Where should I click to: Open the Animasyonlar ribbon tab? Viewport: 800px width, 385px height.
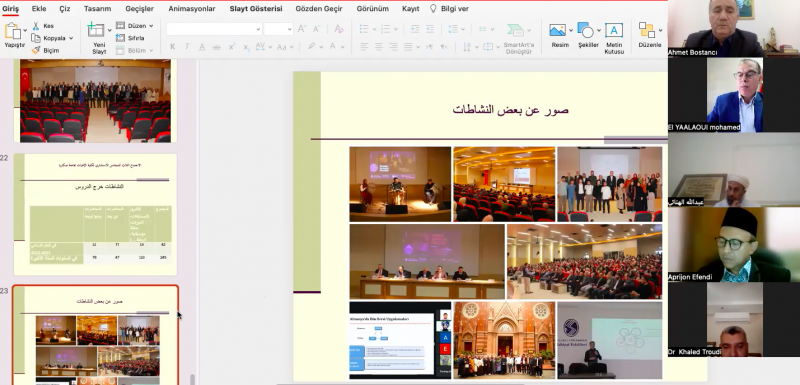pos(192,9)
